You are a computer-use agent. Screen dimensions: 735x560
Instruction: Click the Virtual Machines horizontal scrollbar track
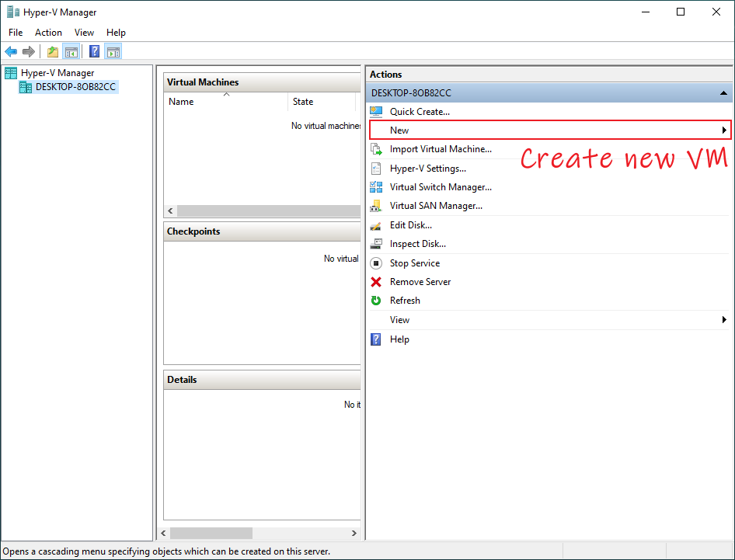click(269, 211)
